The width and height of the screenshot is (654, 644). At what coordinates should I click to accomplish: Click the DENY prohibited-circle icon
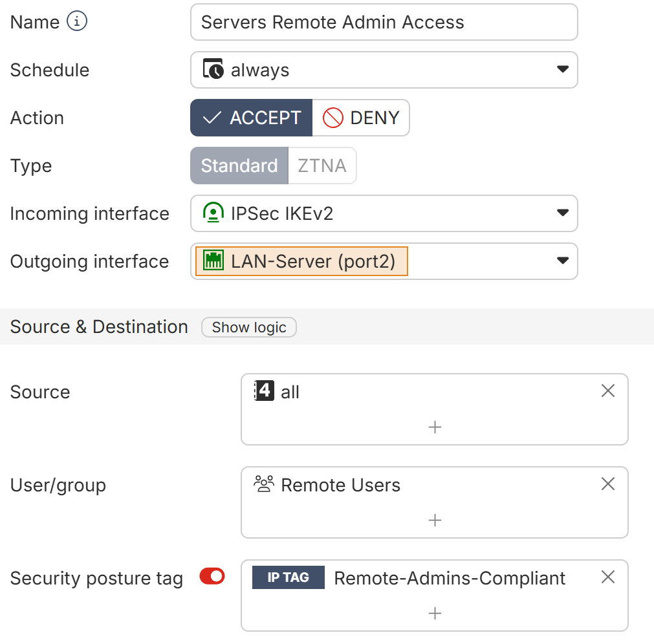pos(333,118)
